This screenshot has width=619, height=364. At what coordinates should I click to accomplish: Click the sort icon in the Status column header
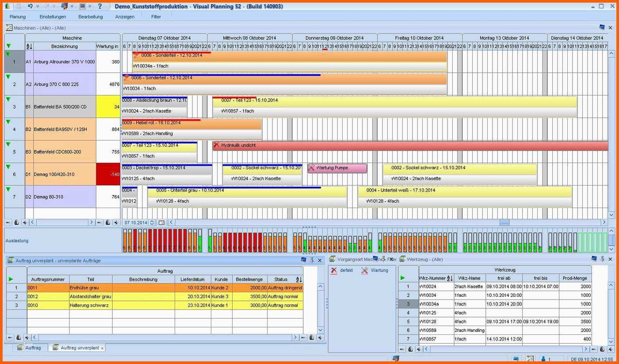(x=298, y=279)
